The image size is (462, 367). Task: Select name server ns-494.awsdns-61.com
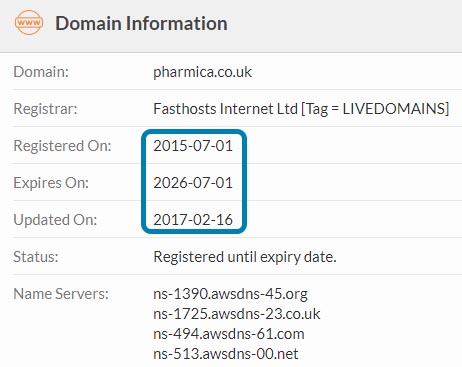[x=229, y=334]
